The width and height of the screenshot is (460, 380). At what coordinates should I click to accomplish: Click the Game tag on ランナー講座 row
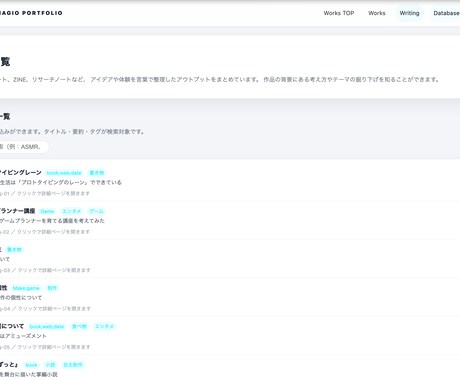pos(47,211)
